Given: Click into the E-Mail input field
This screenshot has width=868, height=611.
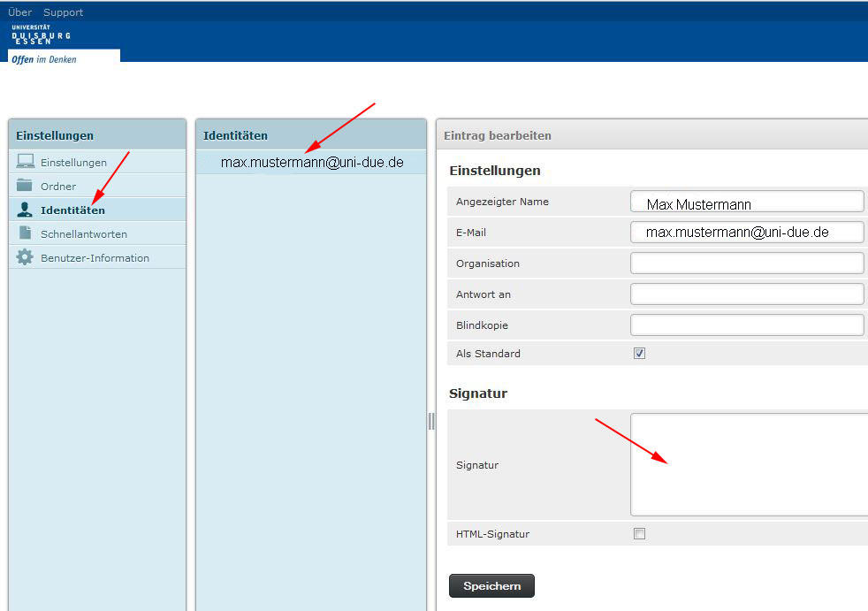Looking at the screenshot, I should click(x=747, y=233).
